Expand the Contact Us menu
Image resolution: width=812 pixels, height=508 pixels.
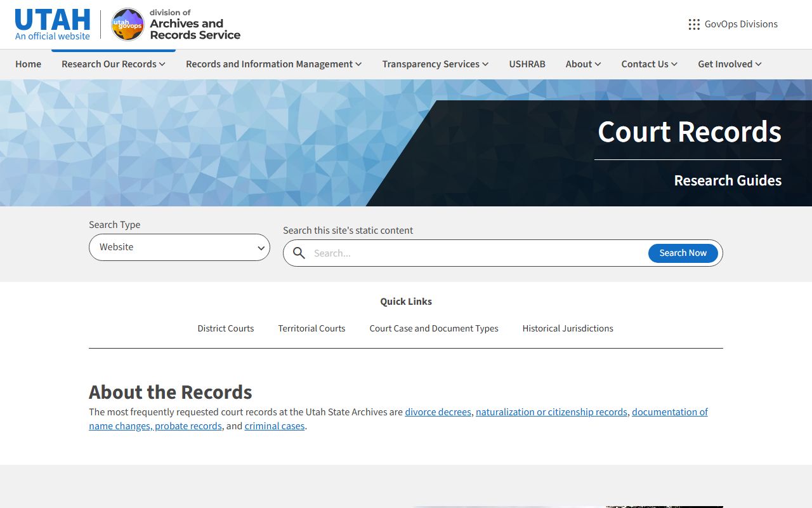coord(649,64)
